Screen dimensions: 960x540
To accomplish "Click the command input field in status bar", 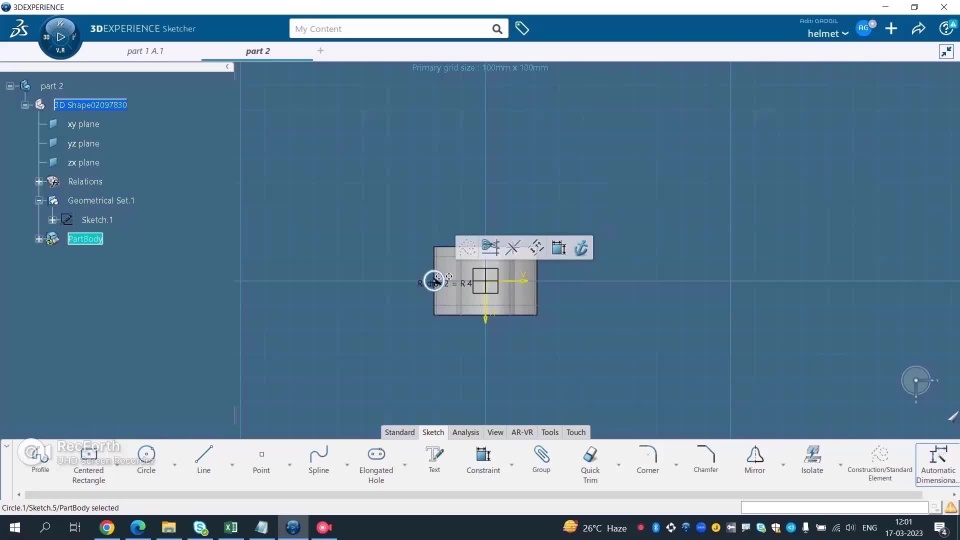I will pyautogui.click(x=834, y=508).
